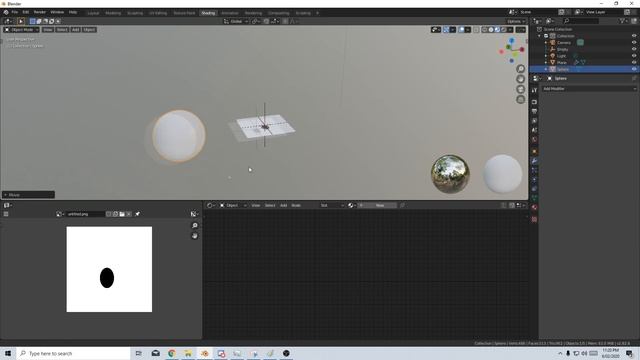Open the World properties tab icon

point(534,140)
